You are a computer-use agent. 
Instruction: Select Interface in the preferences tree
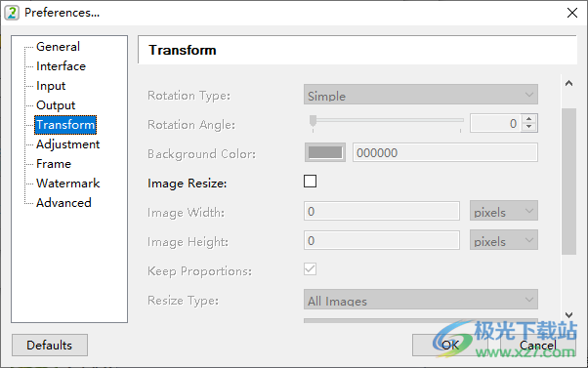click(x=61, y=66)
